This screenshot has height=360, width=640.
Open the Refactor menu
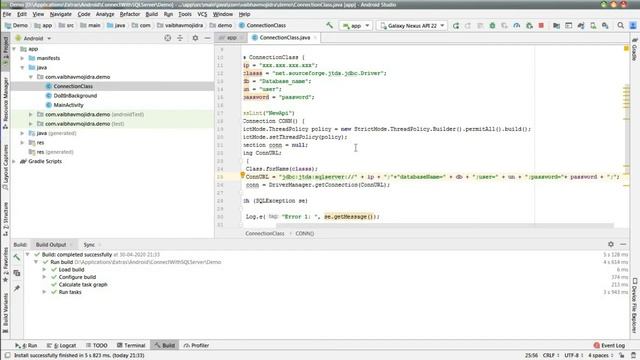pyautogui.click(x=130, y=14)
